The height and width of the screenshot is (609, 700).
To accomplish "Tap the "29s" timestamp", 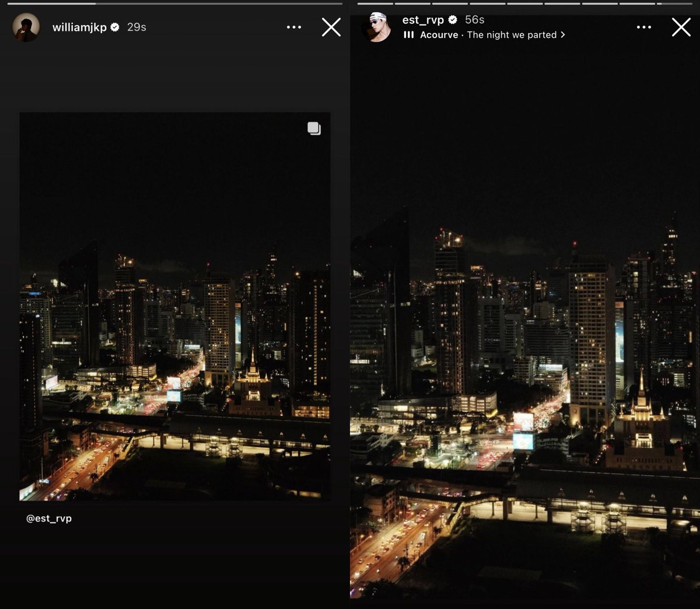I will point(136,27).
